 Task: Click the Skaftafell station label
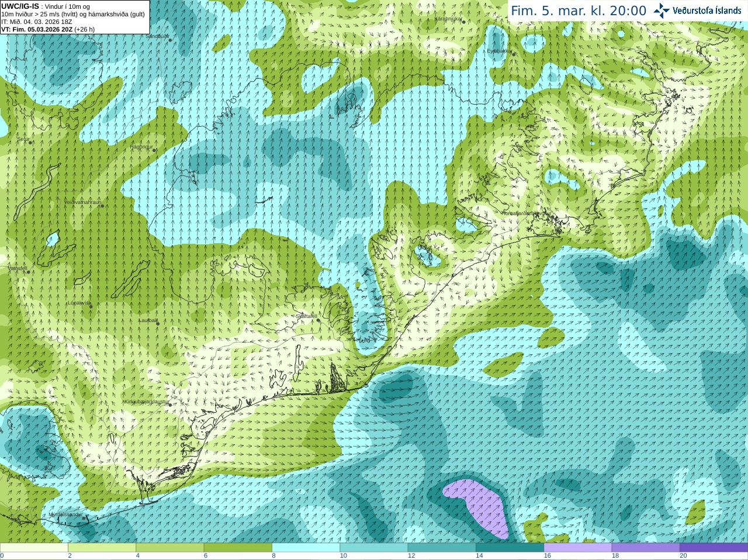pos(306,316)
